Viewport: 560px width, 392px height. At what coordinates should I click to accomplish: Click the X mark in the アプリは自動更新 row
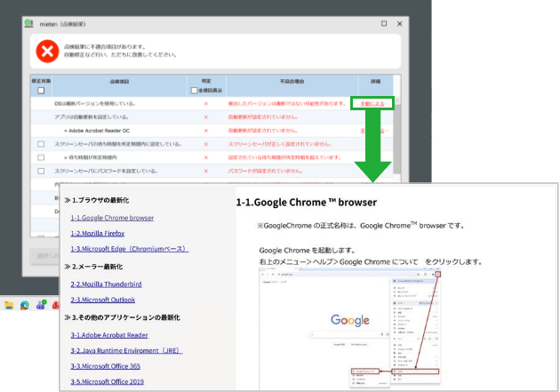click(x=206, y=117)
